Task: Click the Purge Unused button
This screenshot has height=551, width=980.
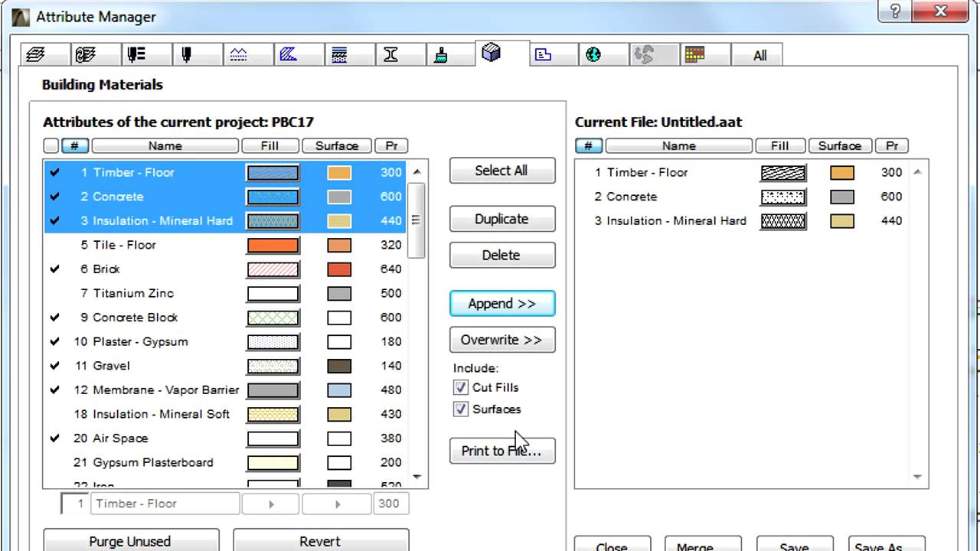Action: click(131, 540)
